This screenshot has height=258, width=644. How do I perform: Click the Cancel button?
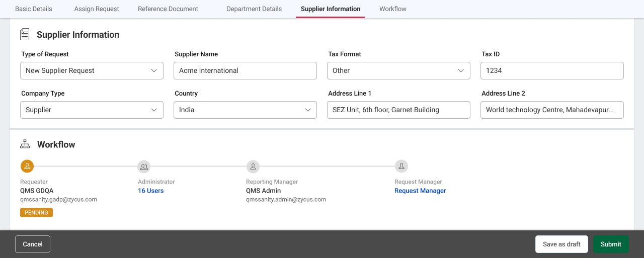point(33,244)
